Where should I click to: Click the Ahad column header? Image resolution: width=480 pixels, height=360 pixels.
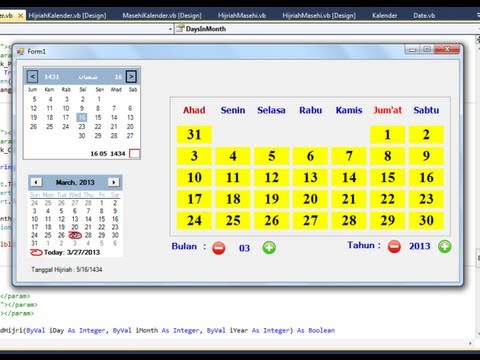[x=194, y=110]
